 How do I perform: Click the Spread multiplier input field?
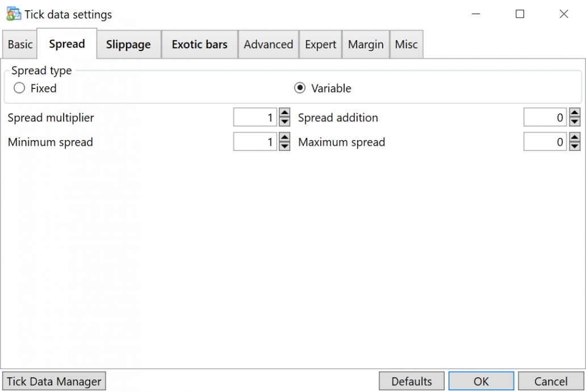pyautogui.click(x=256, y=117)
